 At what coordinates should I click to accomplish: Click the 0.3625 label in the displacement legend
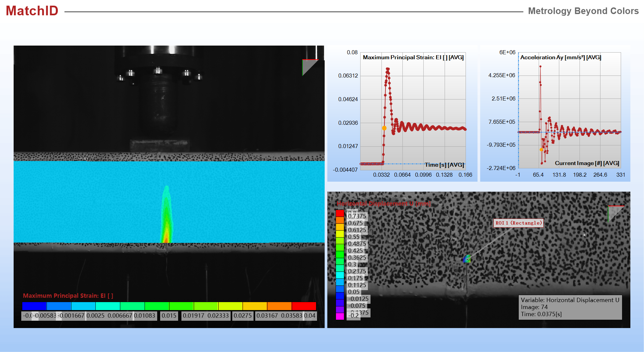[x=357, y=258]
